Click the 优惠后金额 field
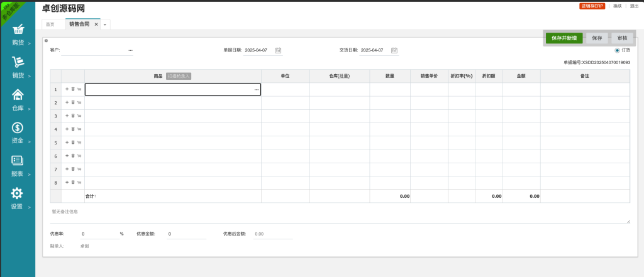The width and height of the screenshot is (644, 277). tap(273, 234)
